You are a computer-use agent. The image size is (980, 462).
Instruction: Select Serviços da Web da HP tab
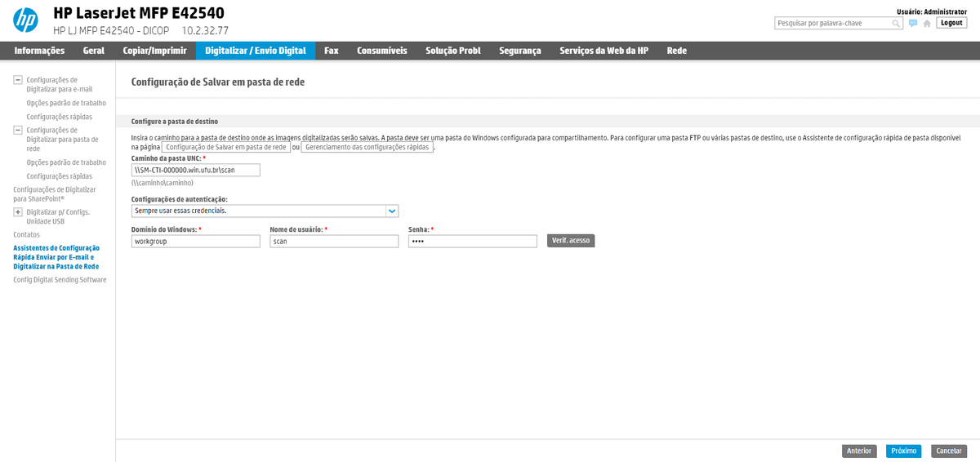coord(604,51)
